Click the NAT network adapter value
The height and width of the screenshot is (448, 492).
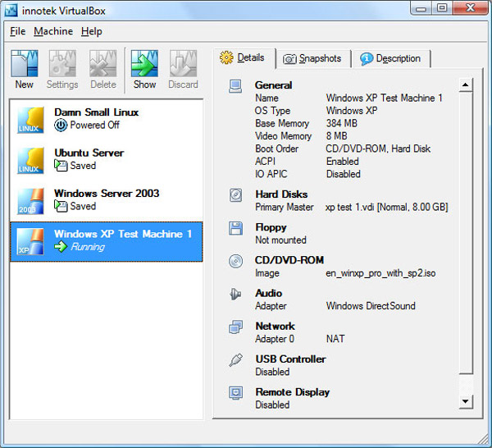pyautogui.click(x=335, y=339)
